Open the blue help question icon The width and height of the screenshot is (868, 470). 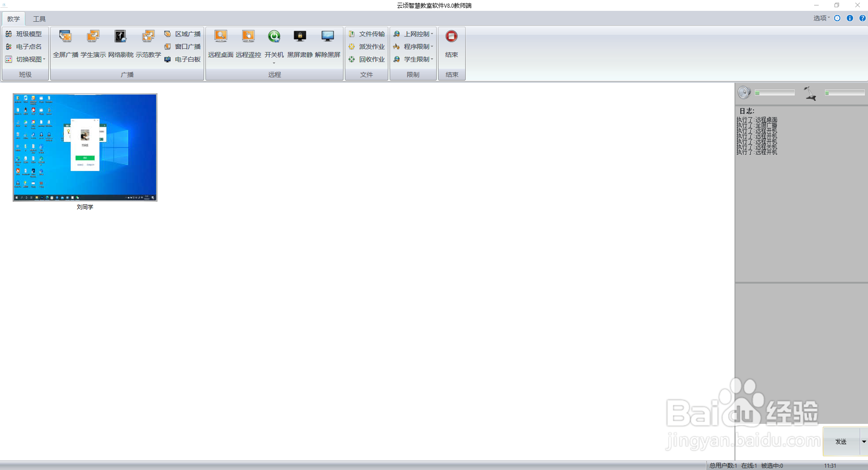coord(863,18)
